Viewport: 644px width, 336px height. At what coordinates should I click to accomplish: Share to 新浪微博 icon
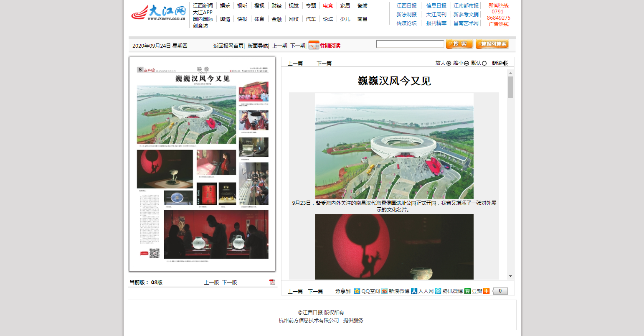coord(384,291)
